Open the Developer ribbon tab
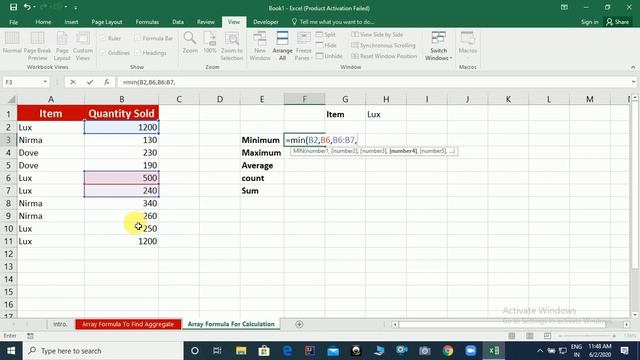Image resolution: width=640 pixels, height=360 pixels. (266, 22)
